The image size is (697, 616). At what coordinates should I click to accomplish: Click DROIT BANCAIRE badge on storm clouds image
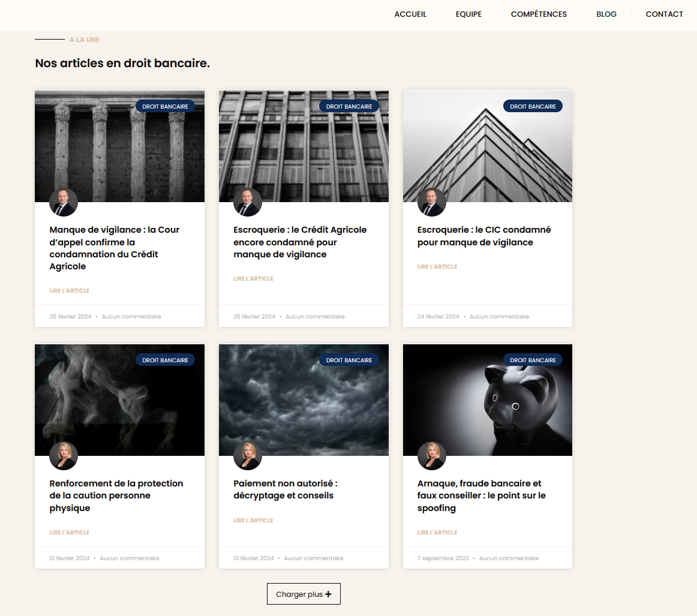(x=349, y=360)
